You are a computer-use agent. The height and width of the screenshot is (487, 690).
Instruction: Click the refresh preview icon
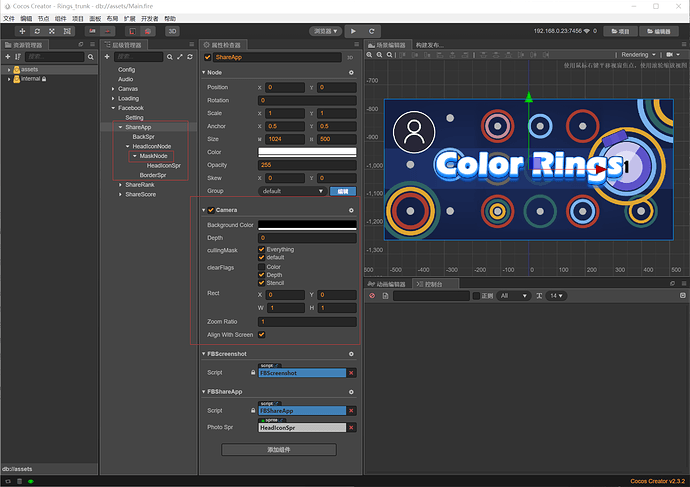pyautogui.click(x=371, y=31)
